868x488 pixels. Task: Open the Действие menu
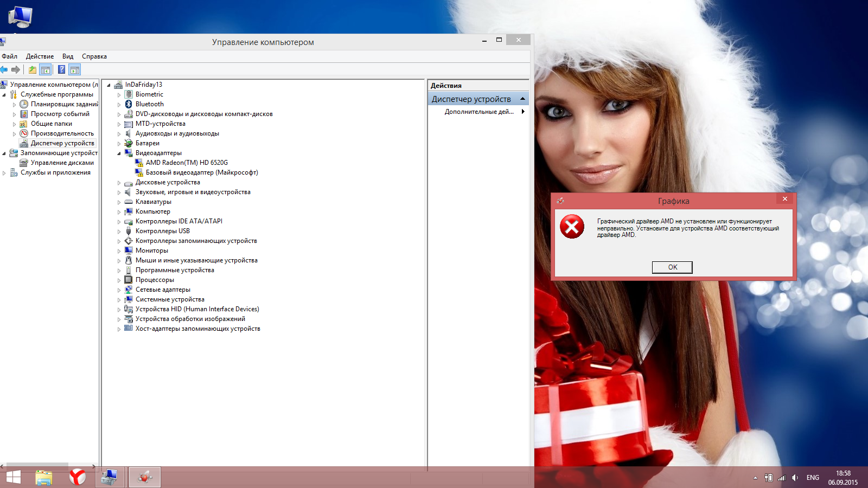(x=40, y=56)
